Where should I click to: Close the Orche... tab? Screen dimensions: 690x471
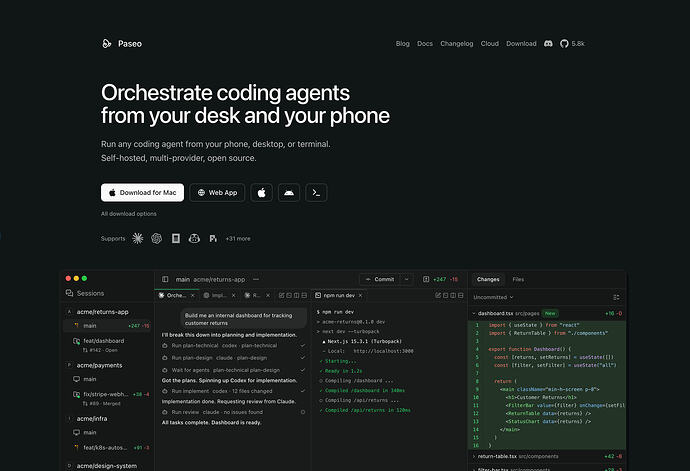(x=193, y=295)
